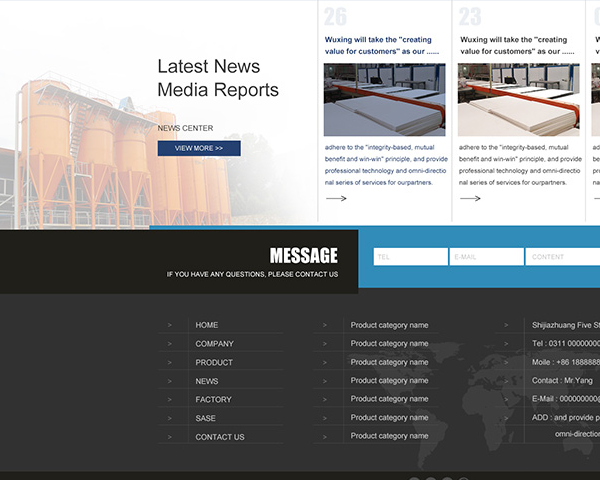Open the PRODUCT footer link

point(214,363)
